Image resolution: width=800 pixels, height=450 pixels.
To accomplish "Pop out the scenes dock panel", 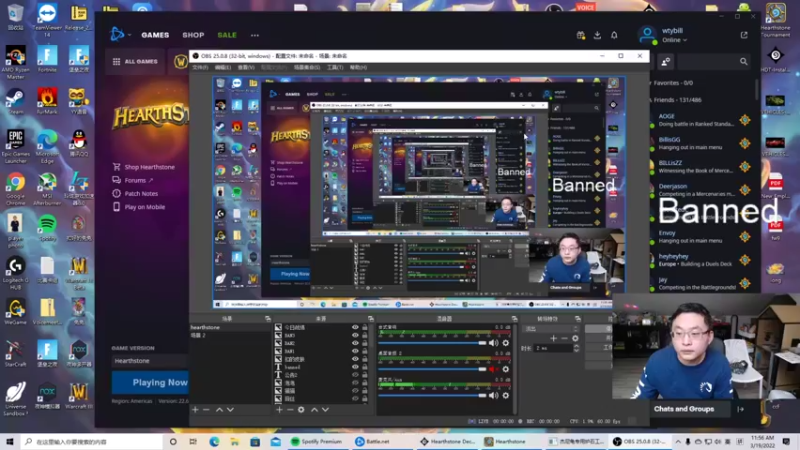I will tap(268, 318).
